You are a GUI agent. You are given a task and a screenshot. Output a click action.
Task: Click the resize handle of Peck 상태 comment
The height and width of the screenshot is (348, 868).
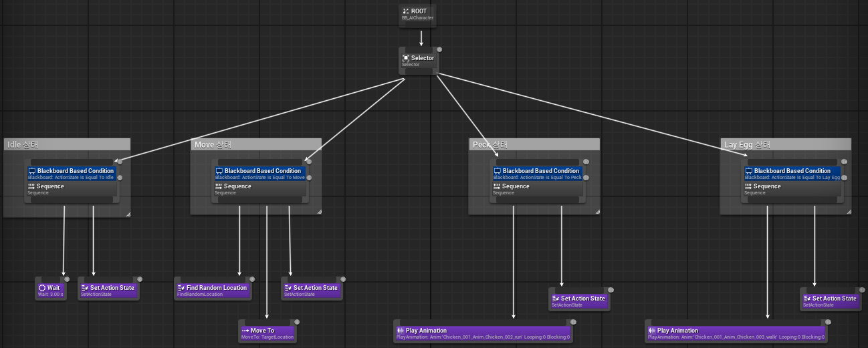click(x=596, y=212)
